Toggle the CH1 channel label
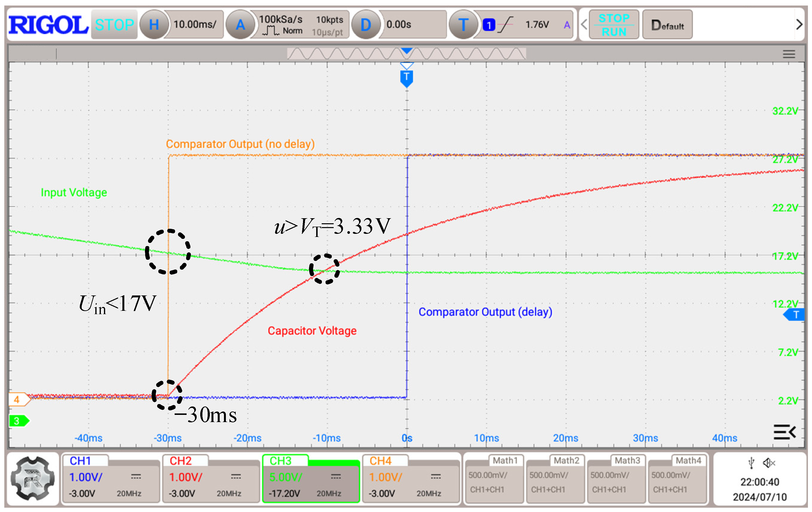This screenshot has height=512, width=812. coord(80,461)
